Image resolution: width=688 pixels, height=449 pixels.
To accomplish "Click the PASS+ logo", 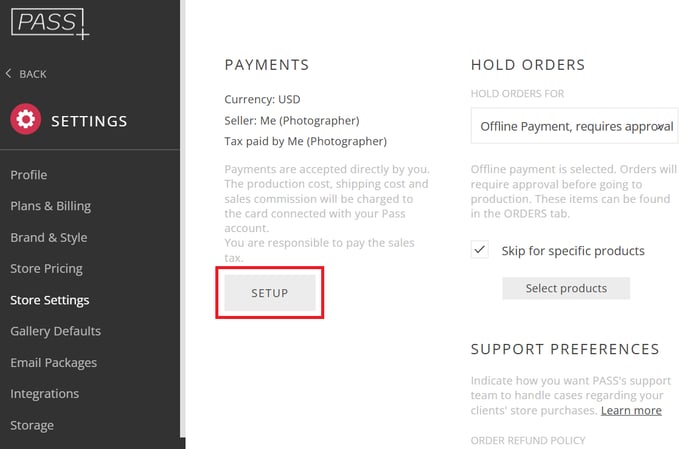I will (50, 24).
